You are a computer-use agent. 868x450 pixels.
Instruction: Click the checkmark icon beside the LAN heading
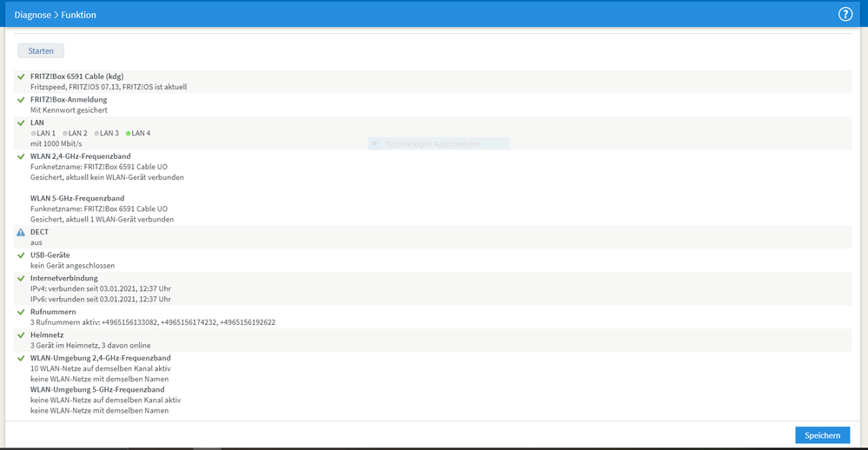tap(21, 122)
